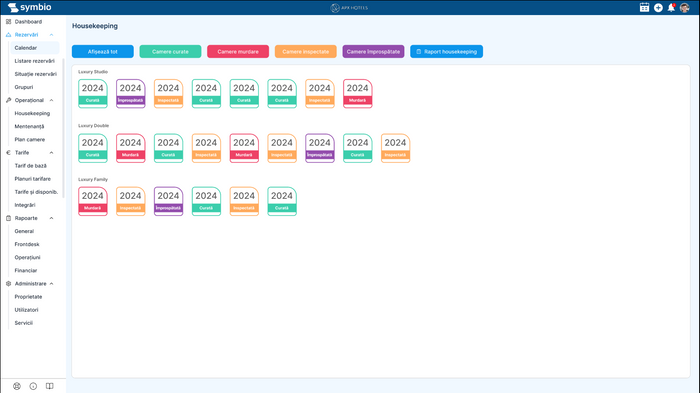Click the Luxury Family category label

pyautogui.click(x=93, y=179)
